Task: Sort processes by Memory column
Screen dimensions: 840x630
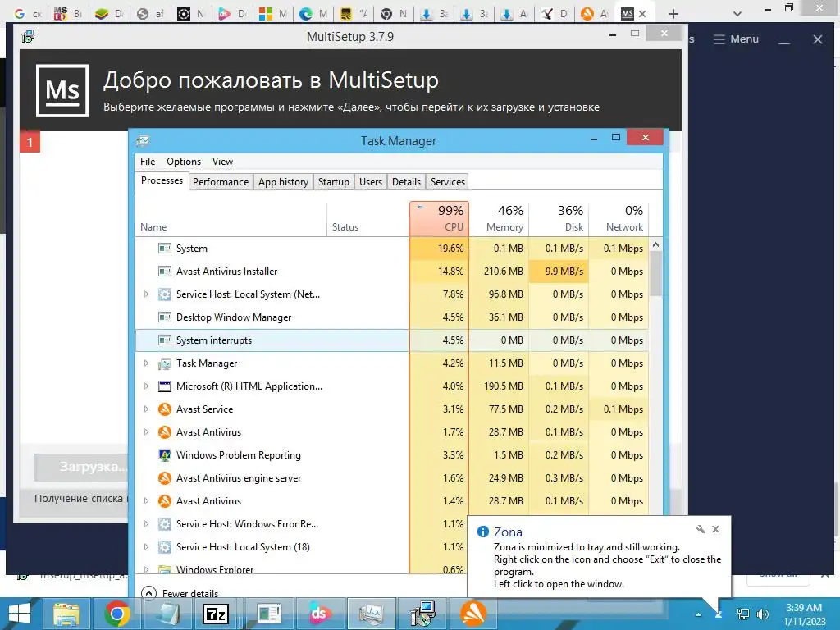Action: pyautogui.click(x=500, y=218)
